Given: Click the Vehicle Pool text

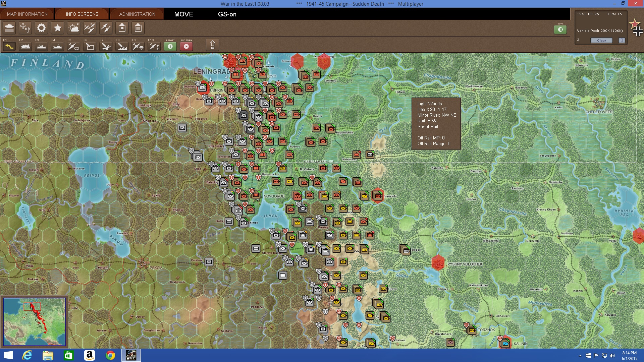Looking at the screenshot, I should point(600,31).
